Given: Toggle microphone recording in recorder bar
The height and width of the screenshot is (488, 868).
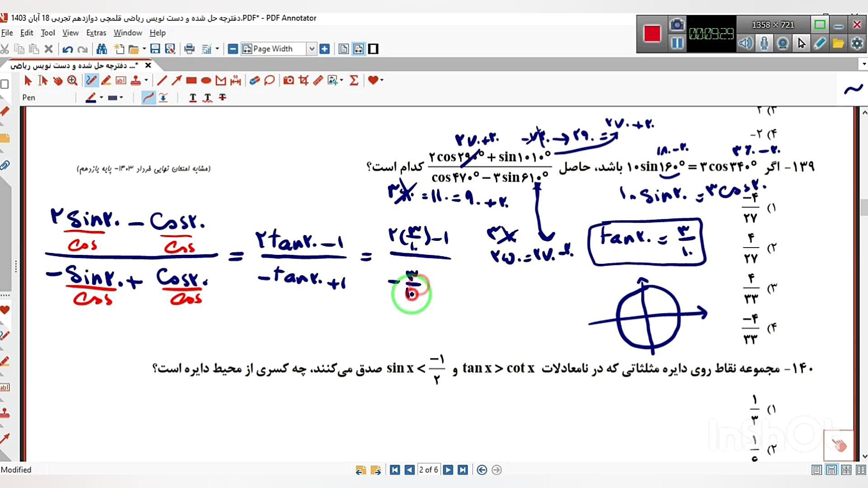Looking at the screenshot, I should point(764,43).
